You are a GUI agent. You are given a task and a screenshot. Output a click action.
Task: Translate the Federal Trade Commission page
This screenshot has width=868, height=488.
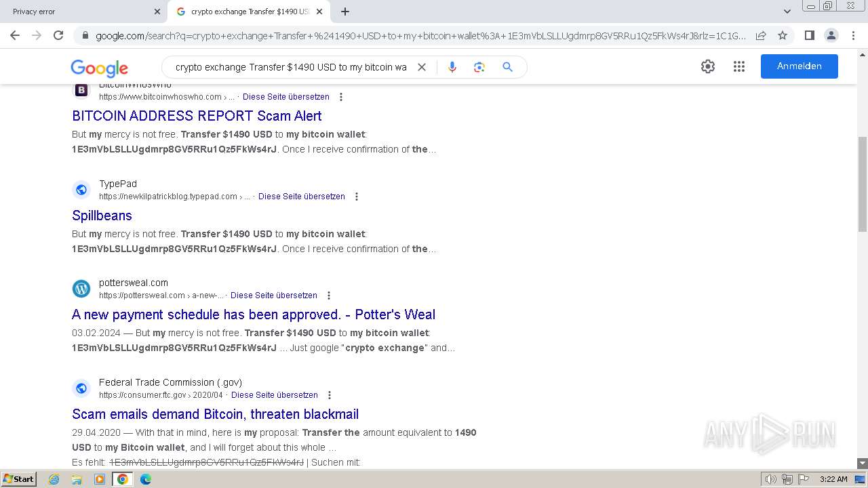275,395
